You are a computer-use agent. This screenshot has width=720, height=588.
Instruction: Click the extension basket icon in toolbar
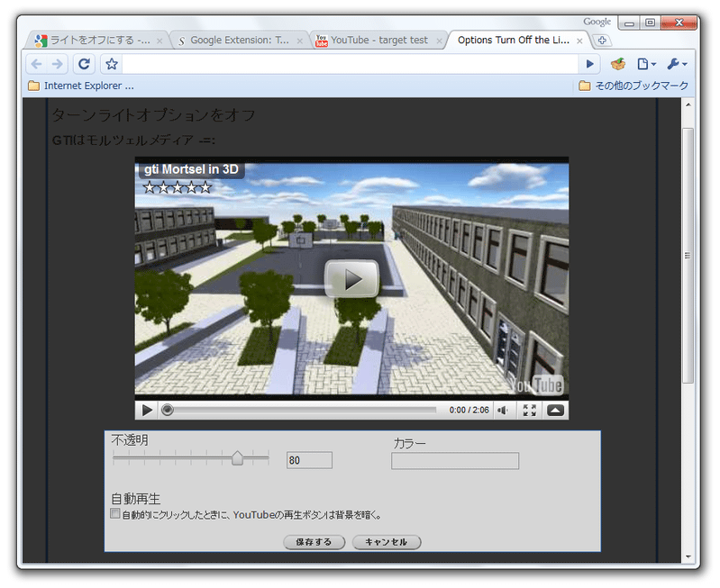click(618, 64)
